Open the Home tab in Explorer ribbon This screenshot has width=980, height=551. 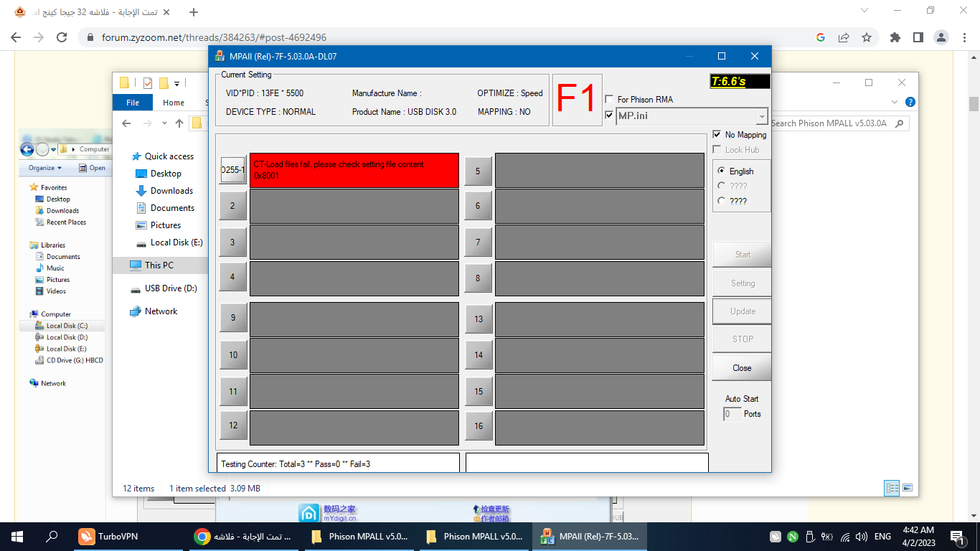pos(174,103)
